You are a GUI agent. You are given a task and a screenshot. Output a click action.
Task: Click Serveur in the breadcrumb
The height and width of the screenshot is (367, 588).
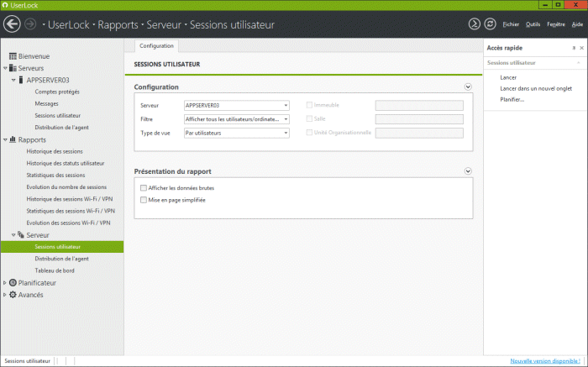pyautogui.click(x=164, y=24)
